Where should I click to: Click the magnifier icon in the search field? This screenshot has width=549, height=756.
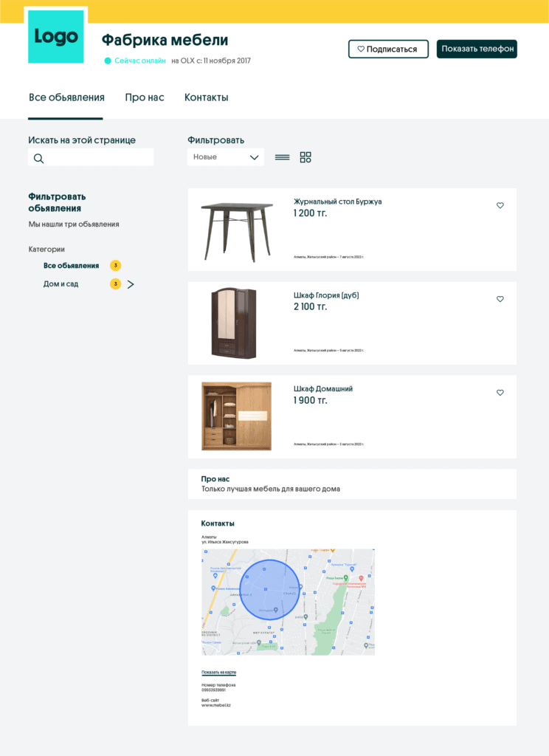[x=38, y=157]
